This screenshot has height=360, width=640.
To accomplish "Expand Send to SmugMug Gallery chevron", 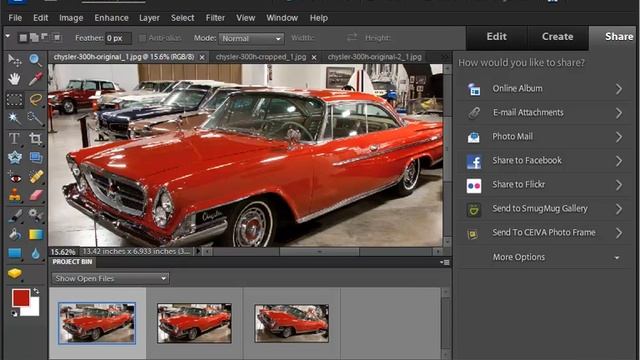I will (x=619, y=209).
